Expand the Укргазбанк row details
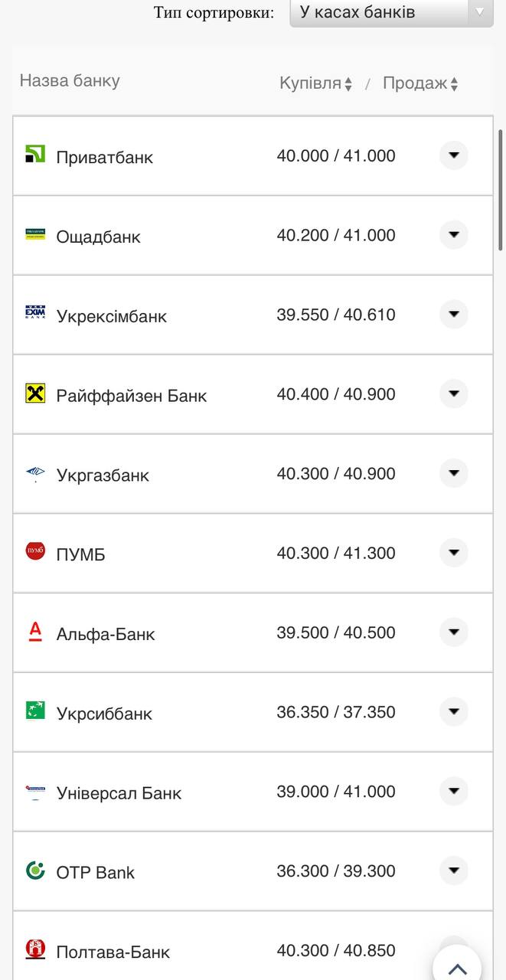Screen dimensions: 506x980 tap(453, 473)
